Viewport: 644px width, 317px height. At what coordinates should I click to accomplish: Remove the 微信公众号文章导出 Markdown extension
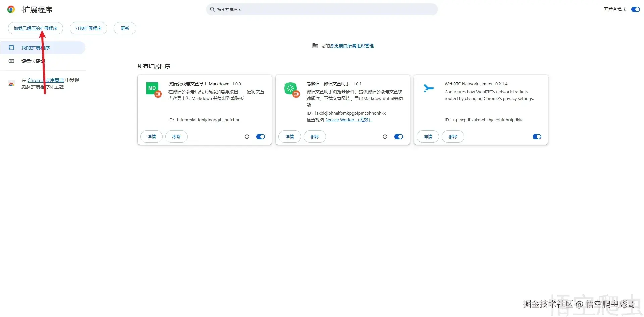coord(176,137)
